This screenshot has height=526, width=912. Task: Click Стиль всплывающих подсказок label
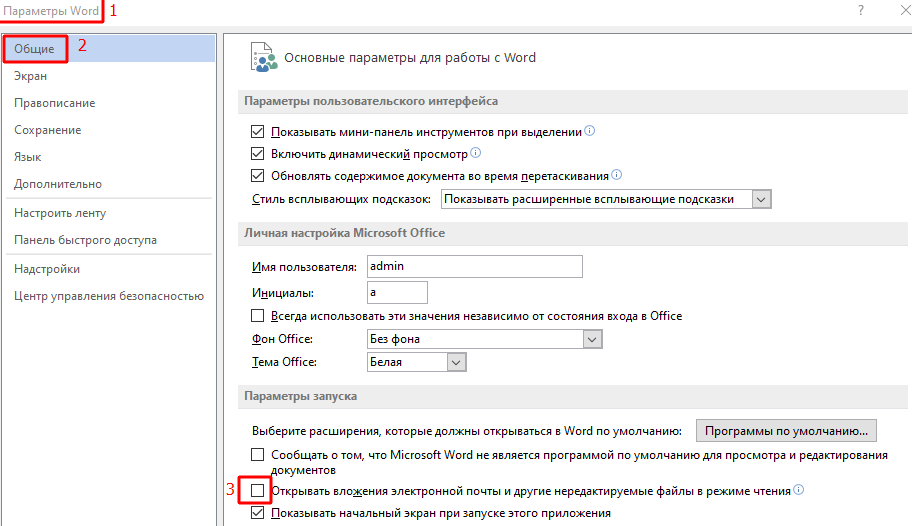pos(341,199)
